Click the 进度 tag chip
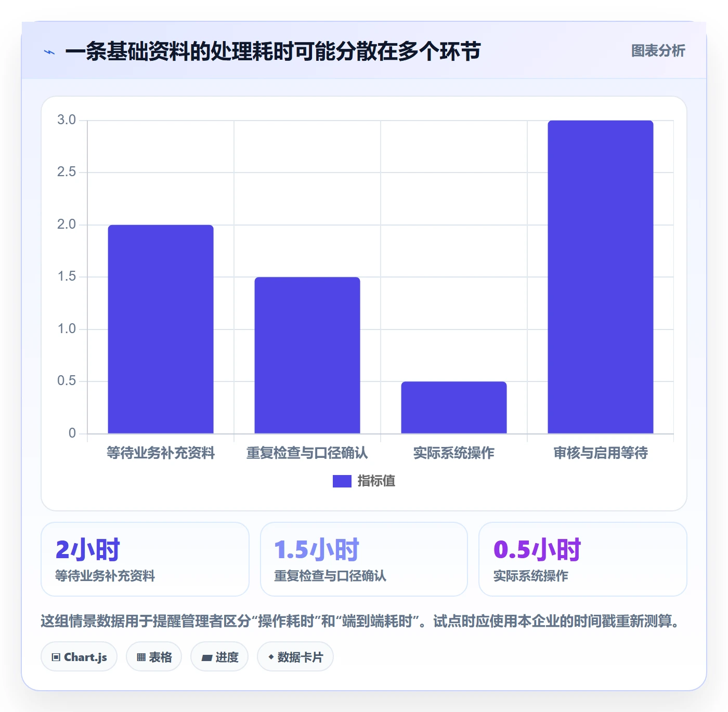Viewport: 728px width, 712px height. (219, 657)
